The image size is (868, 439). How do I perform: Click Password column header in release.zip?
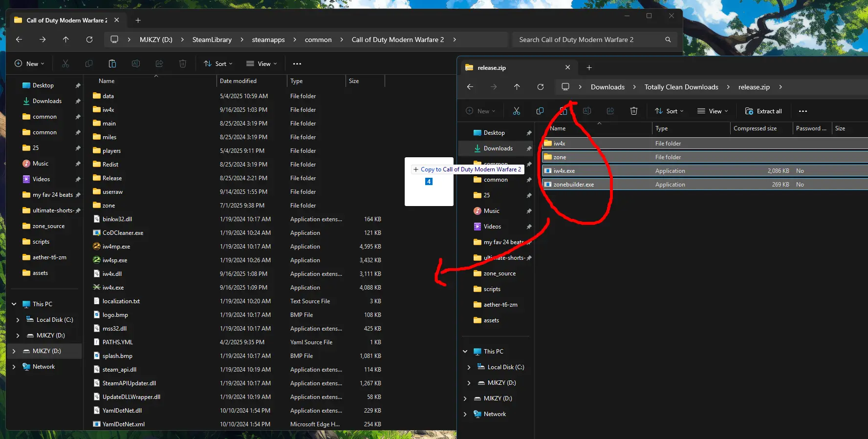[x=811, y=128]
